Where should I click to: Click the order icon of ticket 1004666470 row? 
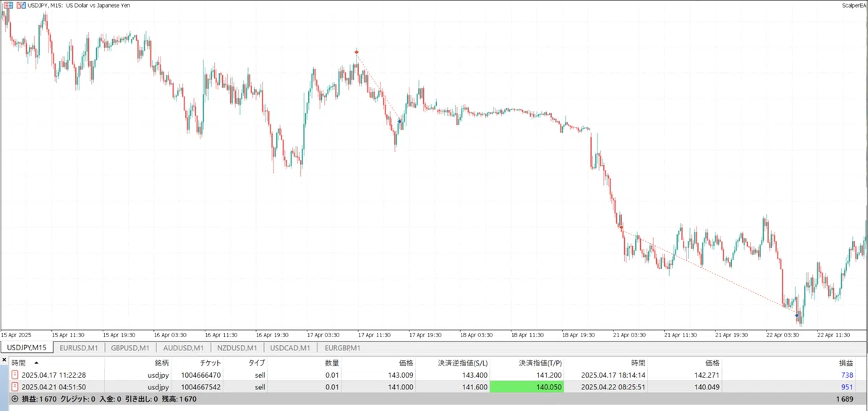click(15, 374)
